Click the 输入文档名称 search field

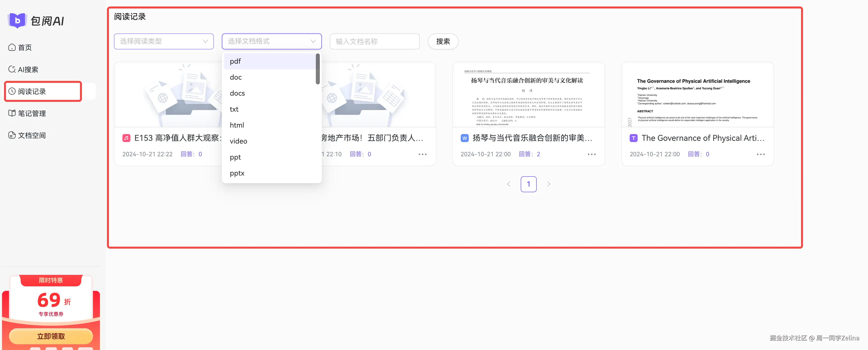374,41
